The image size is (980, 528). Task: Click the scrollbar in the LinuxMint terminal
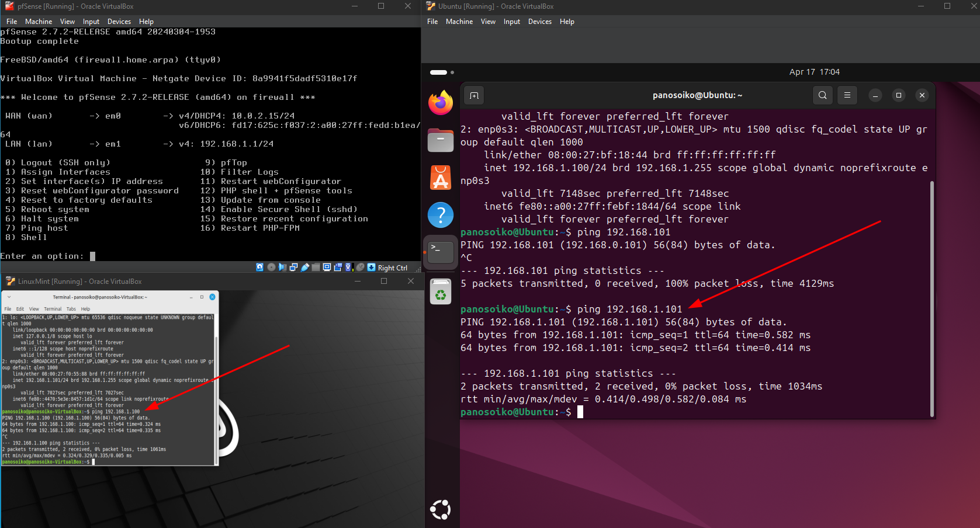[x=217, y=400]
